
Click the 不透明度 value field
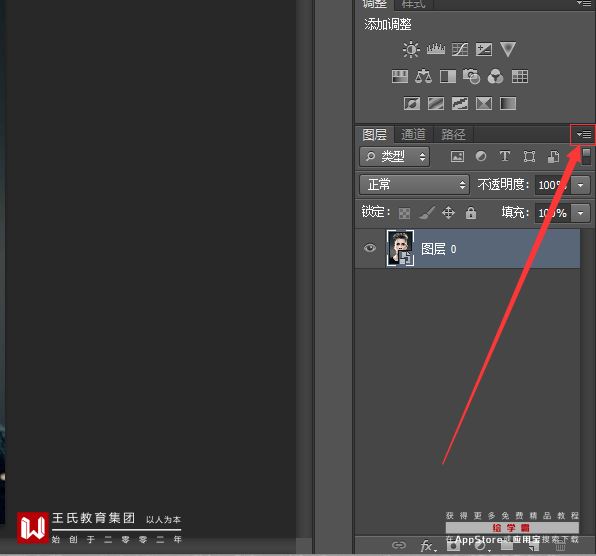tap(553, 185)
